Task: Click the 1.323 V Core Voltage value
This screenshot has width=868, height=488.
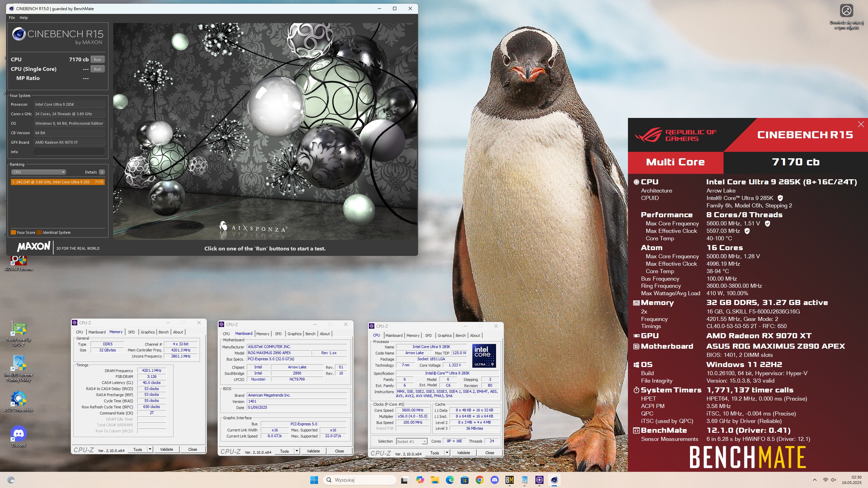Action: pos(455,365)
